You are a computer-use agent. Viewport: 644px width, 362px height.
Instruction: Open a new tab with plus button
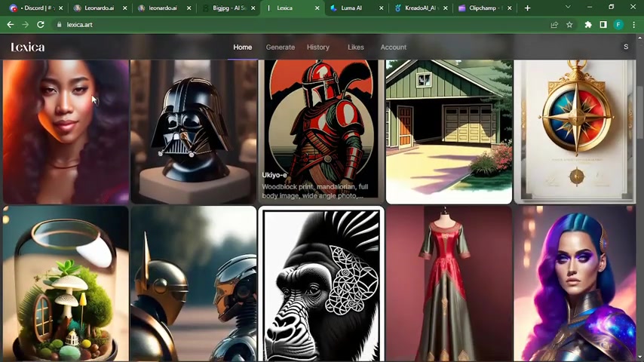click(x=527, y=8)
